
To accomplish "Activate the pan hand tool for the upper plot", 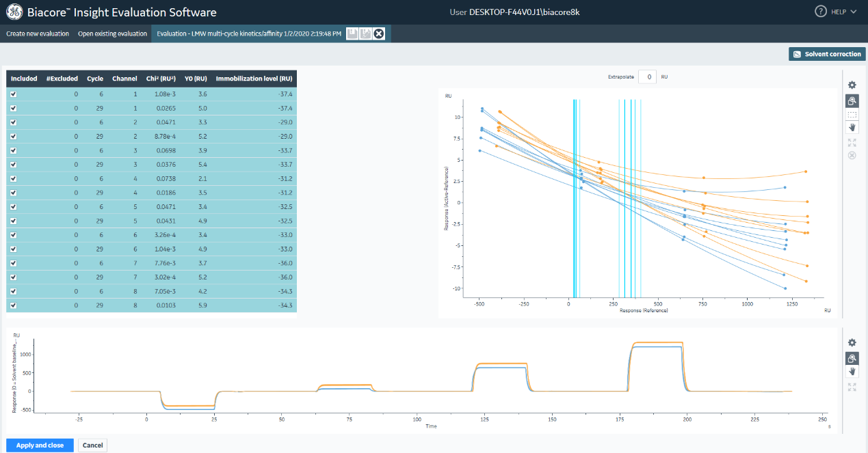I will (852, 128).
